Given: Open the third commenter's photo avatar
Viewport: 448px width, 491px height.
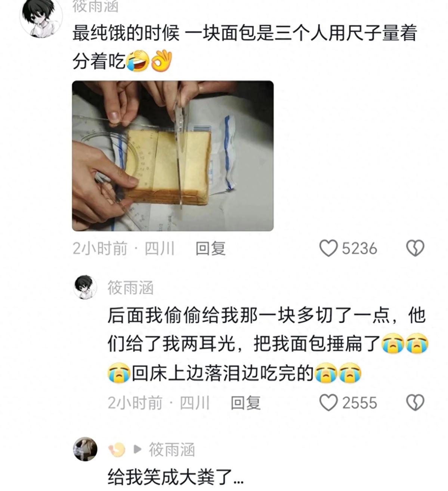Looking at the screenshot, I should pyautogui.click(x=85, y=449).
